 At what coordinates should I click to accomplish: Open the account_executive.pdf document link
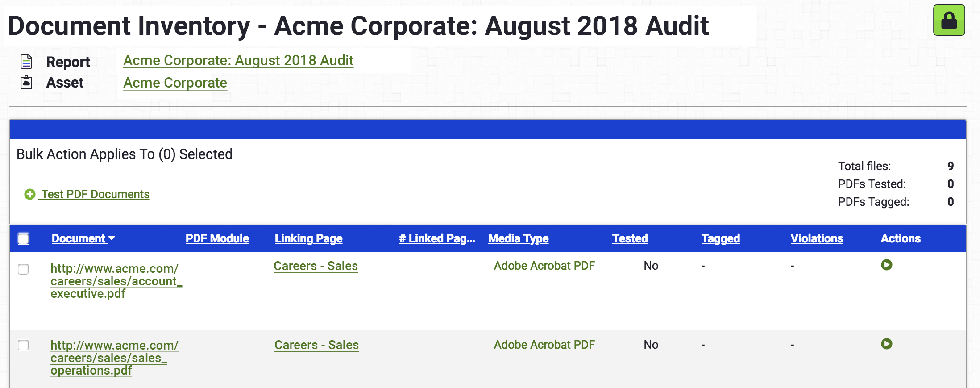[x=116, y=281]
